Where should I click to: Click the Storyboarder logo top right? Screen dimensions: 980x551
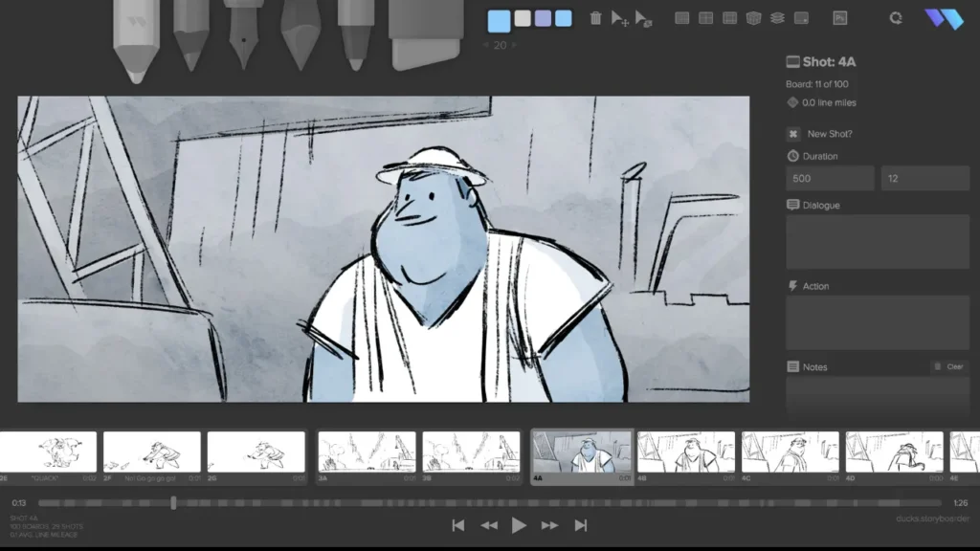click(944, 17)
